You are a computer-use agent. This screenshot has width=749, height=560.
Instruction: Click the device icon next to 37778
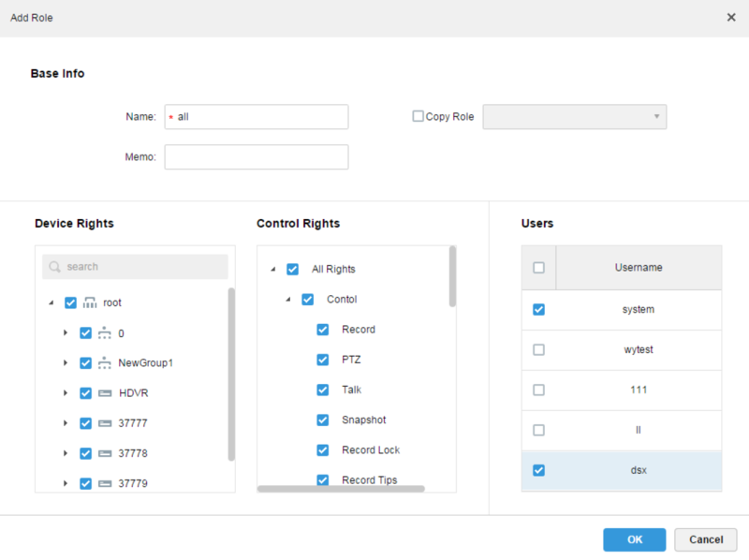click(105, 453)
